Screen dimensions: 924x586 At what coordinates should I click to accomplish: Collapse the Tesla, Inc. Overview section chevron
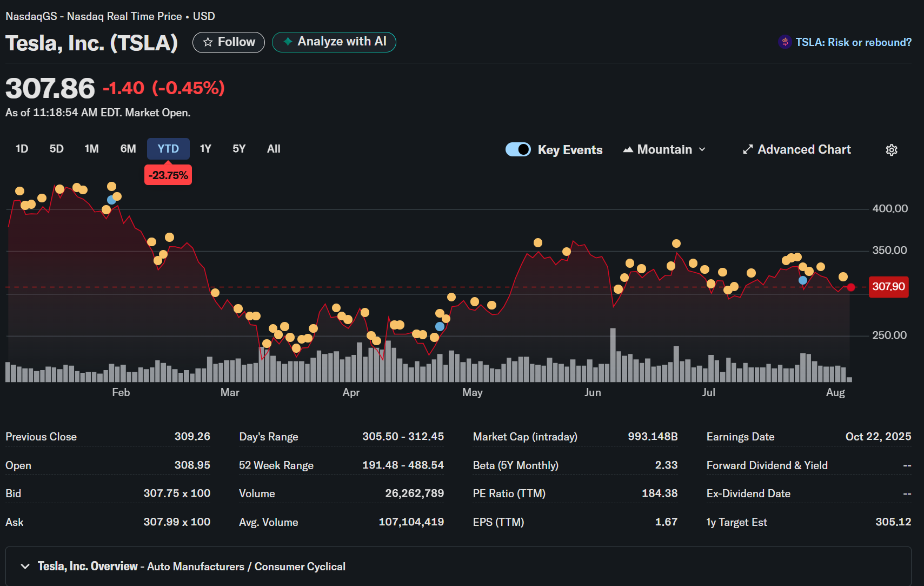[25, 566]
